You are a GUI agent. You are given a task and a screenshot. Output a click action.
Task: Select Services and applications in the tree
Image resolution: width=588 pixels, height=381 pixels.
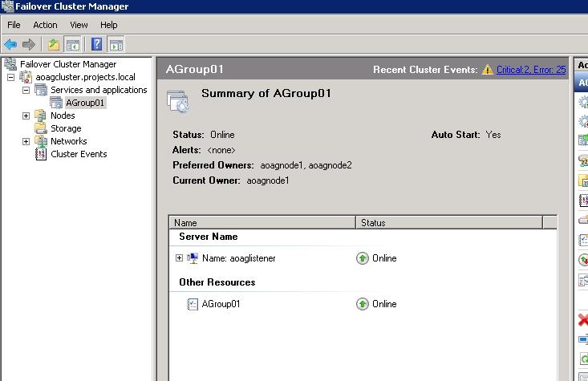coord(99,90)
